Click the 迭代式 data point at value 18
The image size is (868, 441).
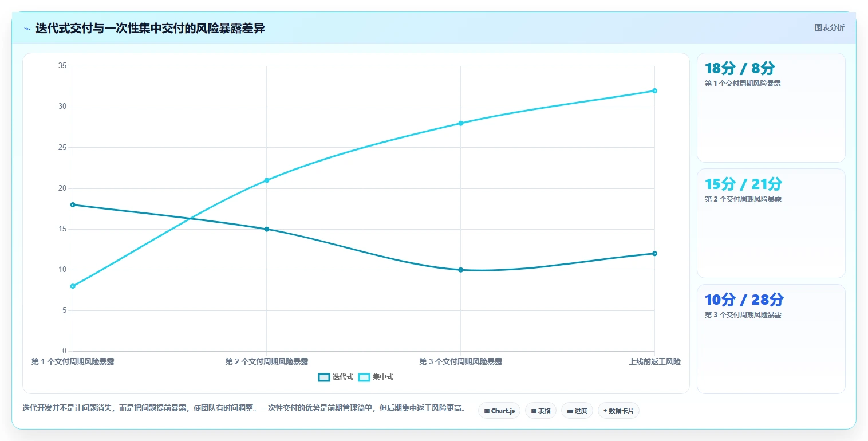[x=73, y=205]
